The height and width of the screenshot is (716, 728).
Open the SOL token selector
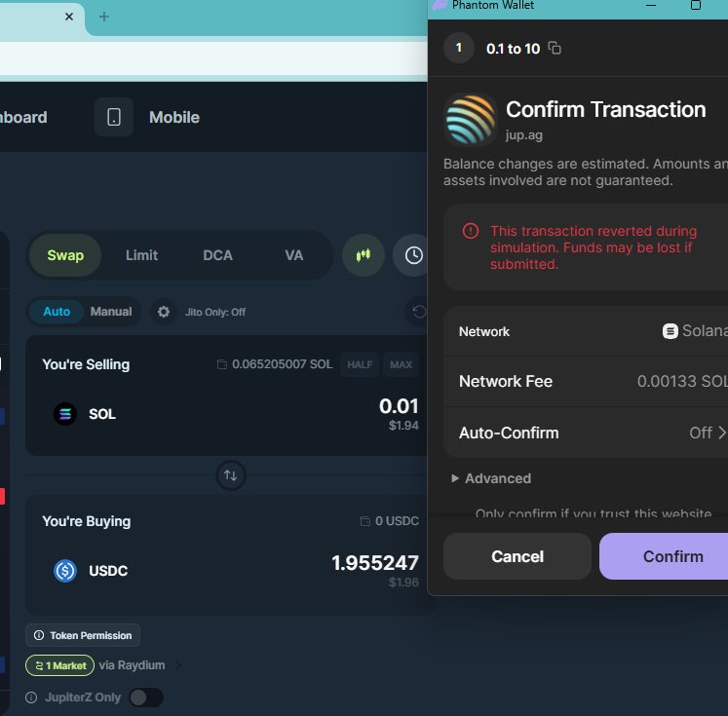86,413
